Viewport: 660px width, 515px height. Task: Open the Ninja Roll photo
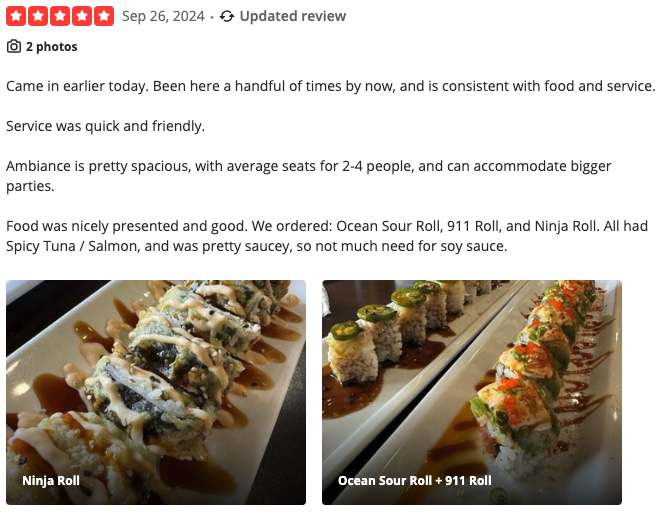point(156,380)
